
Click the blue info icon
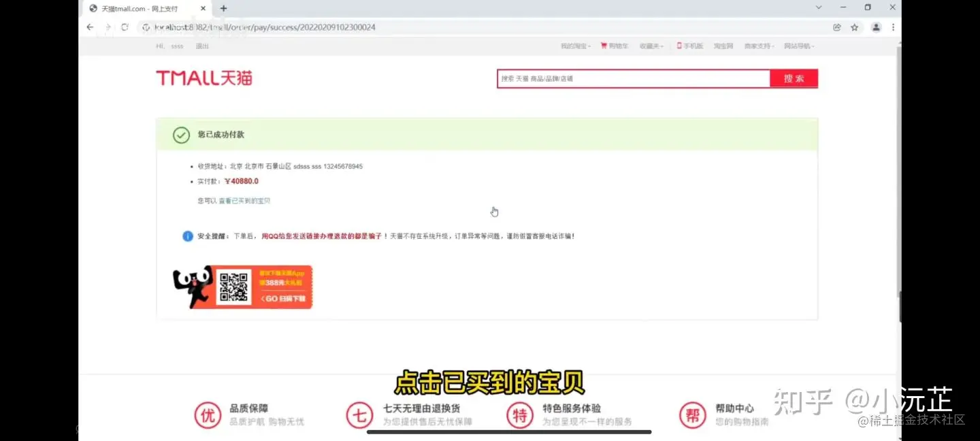tap(188, 236)
